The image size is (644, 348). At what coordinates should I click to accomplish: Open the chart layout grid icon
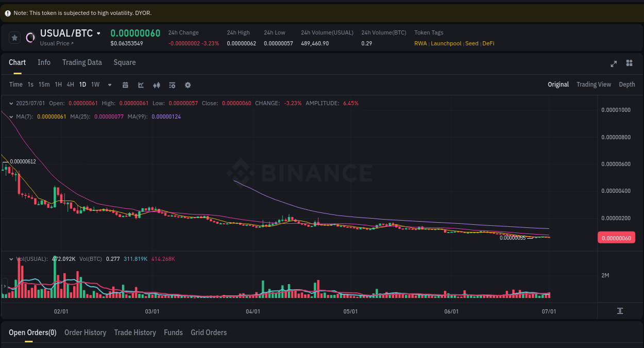coord(629,64)
